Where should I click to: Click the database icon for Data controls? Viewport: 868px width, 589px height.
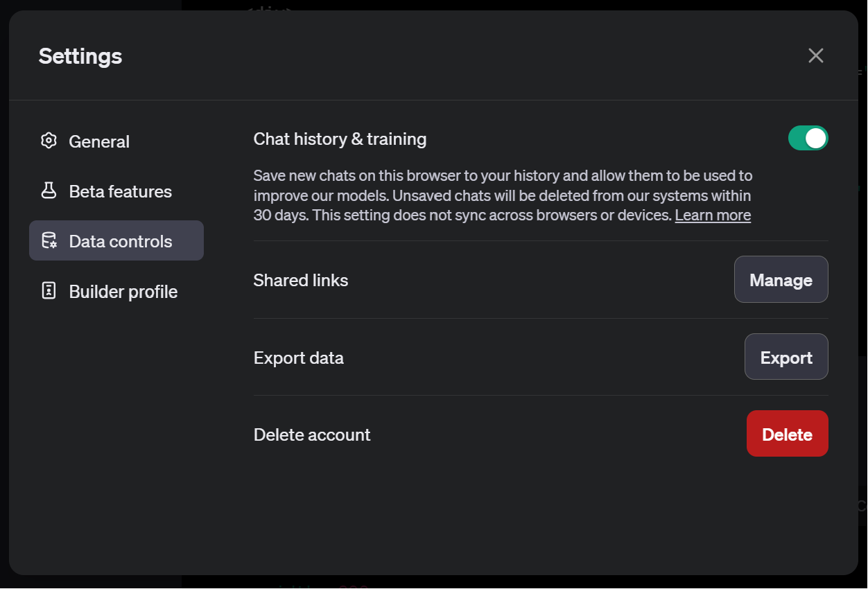(x=49, y=240)
